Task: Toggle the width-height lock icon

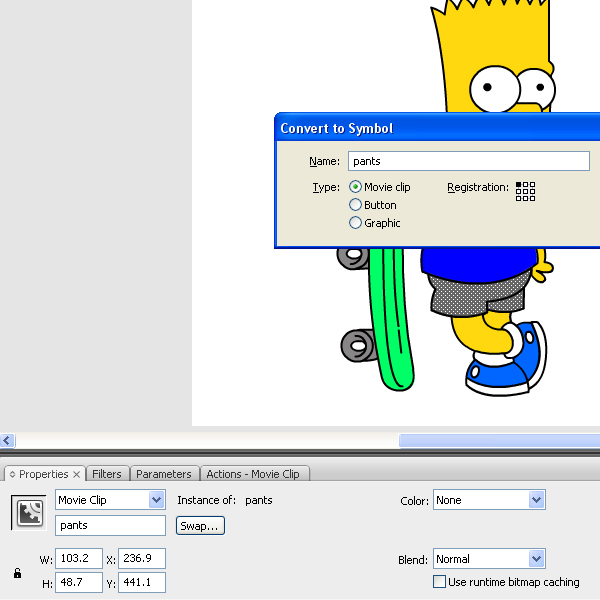Action: coord(17,573)
